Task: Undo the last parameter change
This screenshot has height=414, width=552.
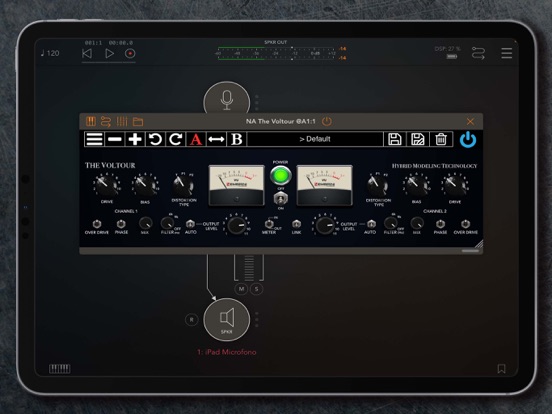Action: coord(155,139)
